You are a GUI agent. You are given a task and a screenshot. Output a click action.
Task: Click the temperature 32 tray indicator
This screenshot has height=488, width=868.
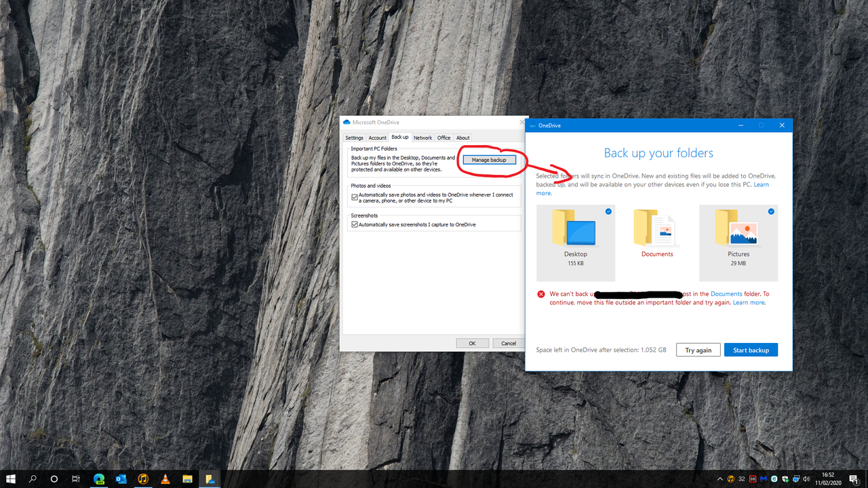742,479
